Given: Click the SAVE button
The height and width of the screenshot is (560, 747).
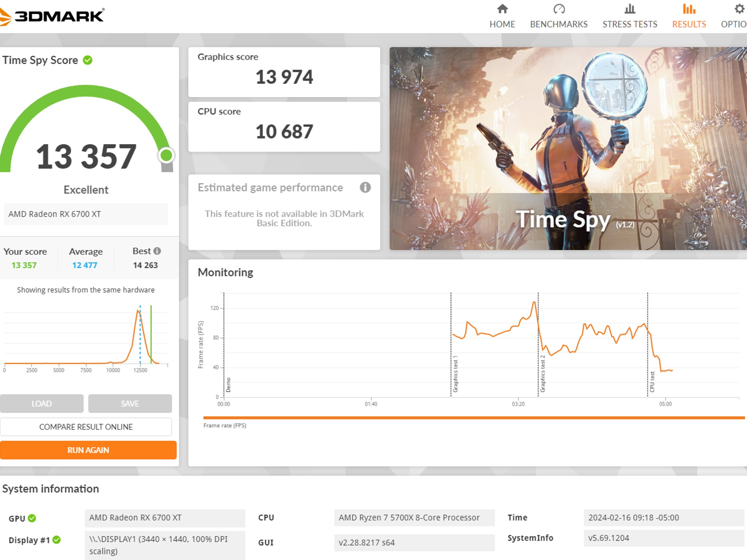Looking at the screenshot, I should pyautogui.click(x=130, y=404).
